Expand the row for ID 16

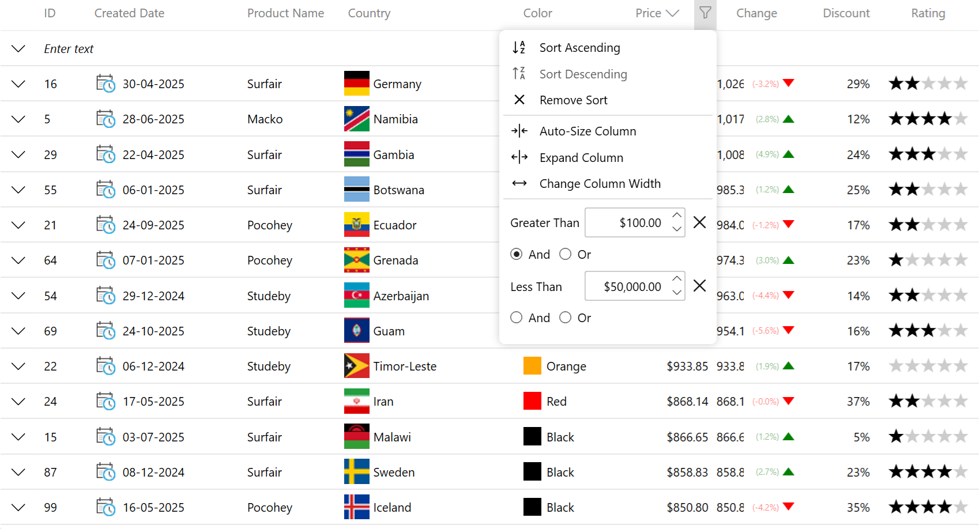tap(18, 84)
